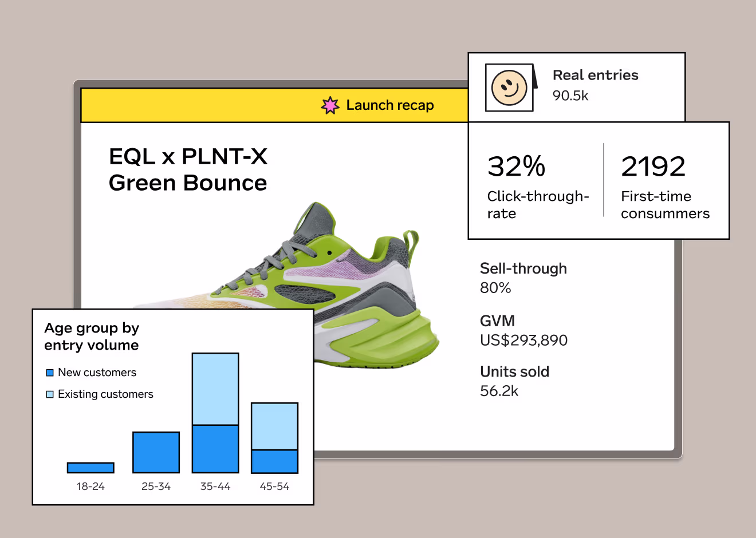Click the Age group by entry volume heading
The height and width of the screenshot is (538, 756).
(x=92, y=337)
